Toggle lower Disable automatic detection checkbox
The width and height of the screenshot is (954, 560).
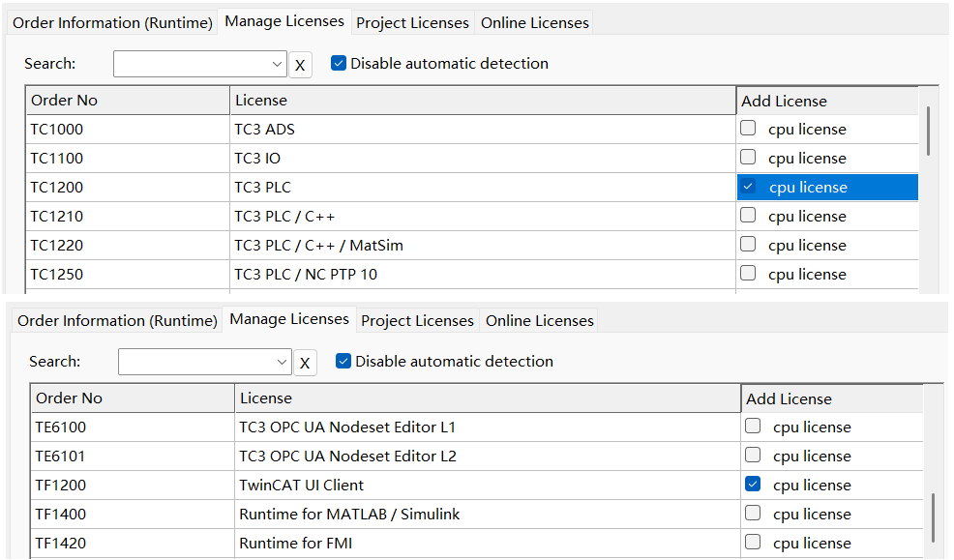tap(343, 361)
